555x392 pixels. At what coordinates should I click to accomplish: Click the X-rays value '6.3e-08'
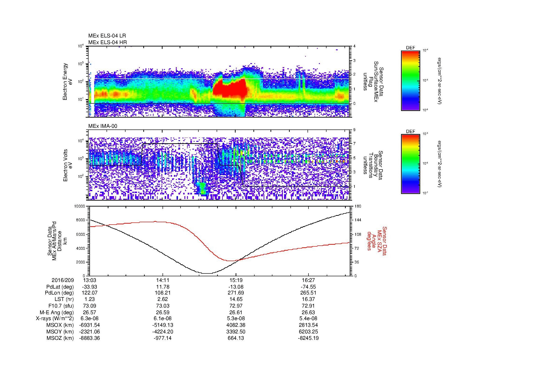coord(89,318)
